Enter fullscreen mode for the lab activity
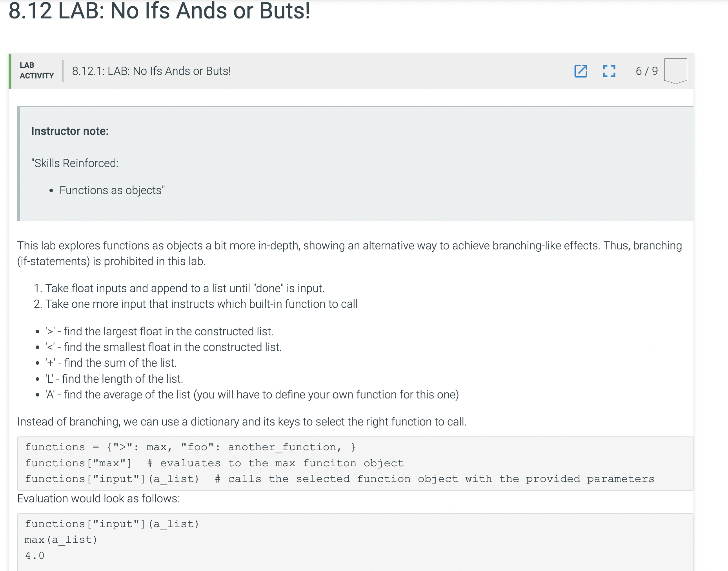Screen dimensions: 728x571 [x=608, y=71]
